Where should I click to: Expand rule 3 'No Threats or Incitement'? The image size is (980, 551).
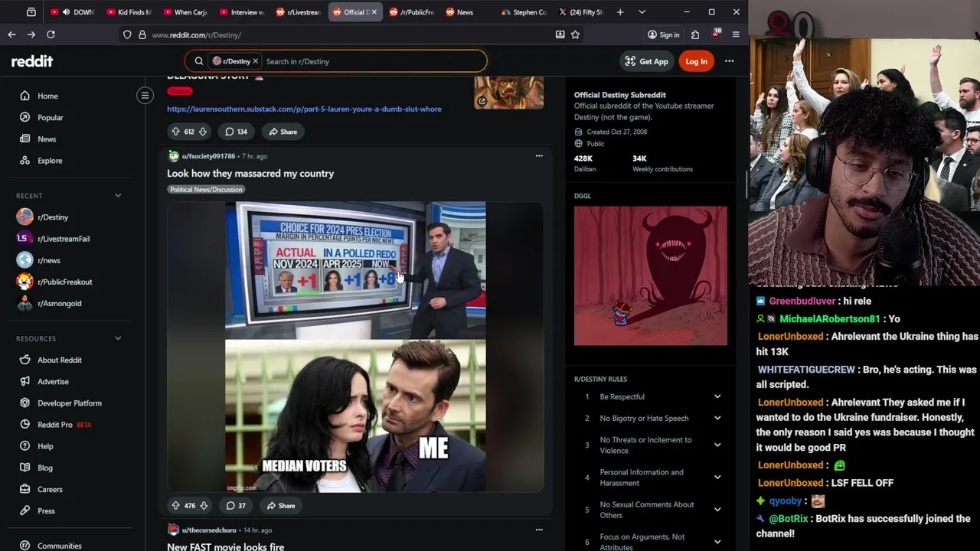tap(717, 445)
